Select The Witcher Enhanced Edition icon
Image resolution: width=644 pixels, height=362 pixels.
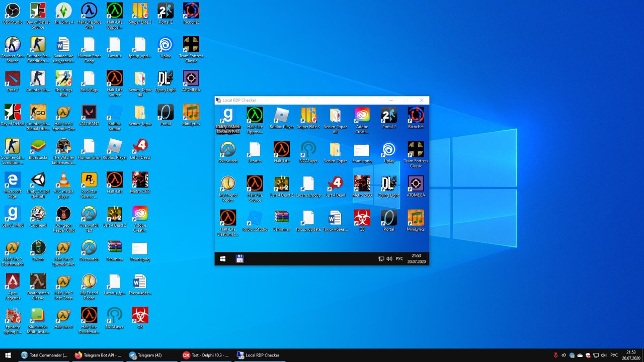pos(64,151)
